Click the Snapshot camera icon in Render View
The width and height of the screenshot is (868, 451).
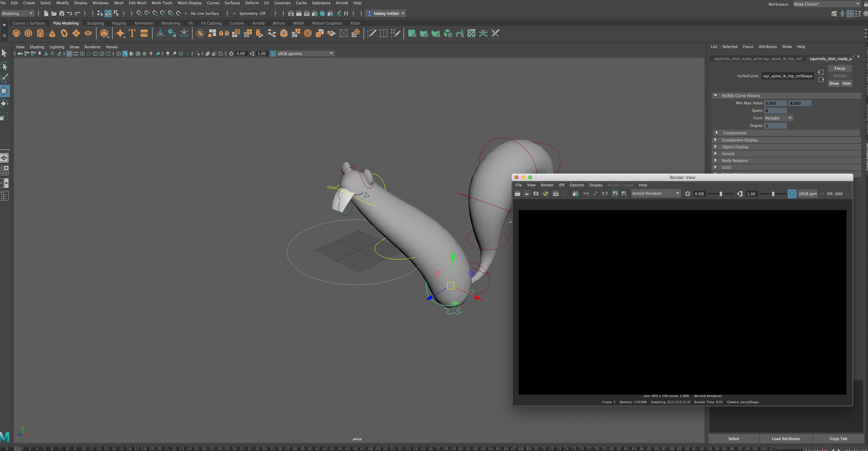pos(536,194)
